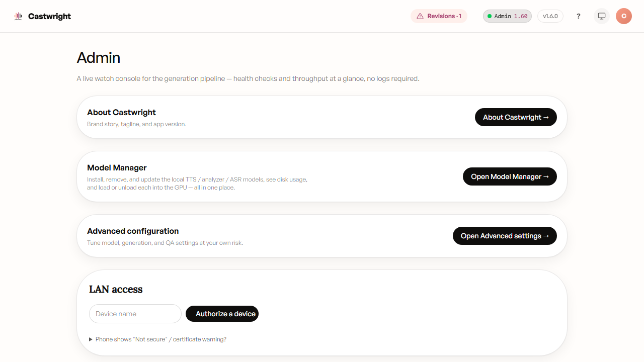This screenshot has height=362, width=644.
Task: Click the Castwright waveform logo icon
Action: pos(18,16)
